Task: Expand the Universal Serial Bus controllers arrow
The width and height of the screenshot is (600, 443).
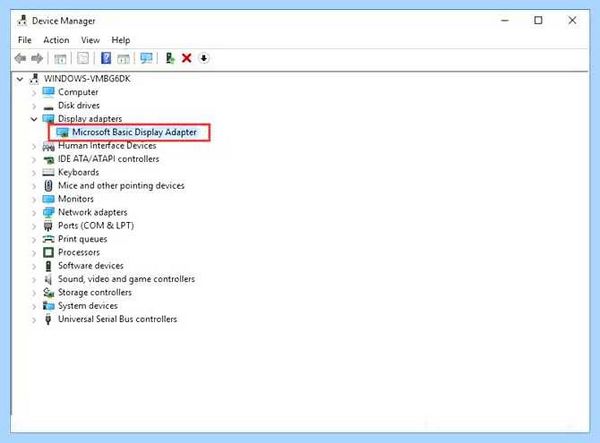Action: tap(34, 319)
